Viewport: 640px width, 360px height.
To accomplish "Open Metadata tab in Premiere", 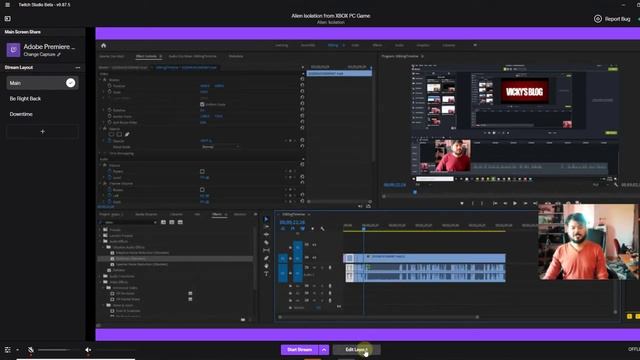I will point(236,56).
